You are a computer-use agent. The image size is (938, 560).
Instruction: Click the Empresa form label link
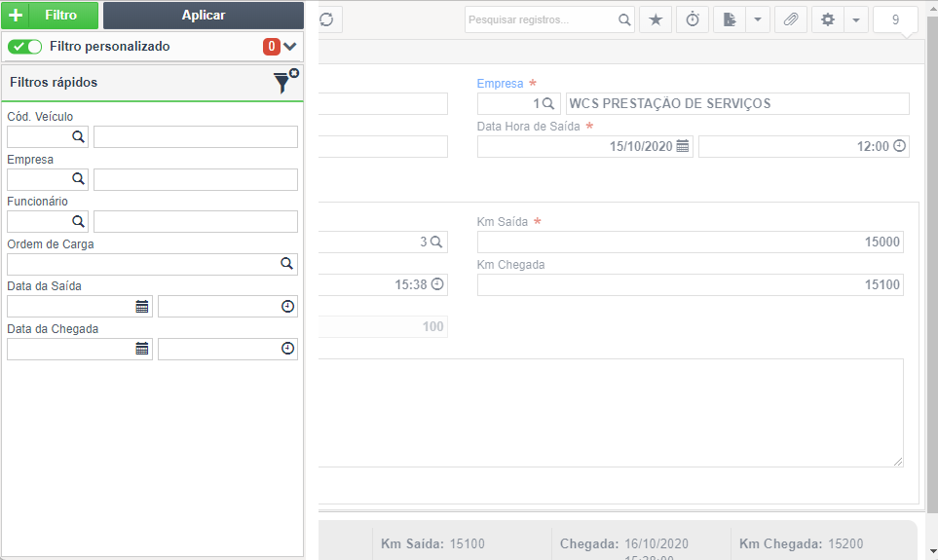(500, 84)
